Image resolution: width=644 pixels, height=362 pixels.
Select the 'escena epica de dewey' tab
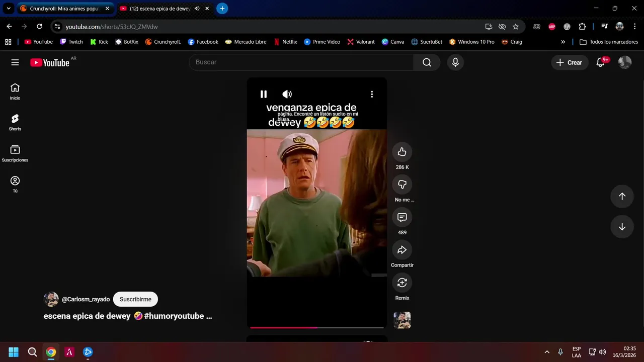pos(160,9)
